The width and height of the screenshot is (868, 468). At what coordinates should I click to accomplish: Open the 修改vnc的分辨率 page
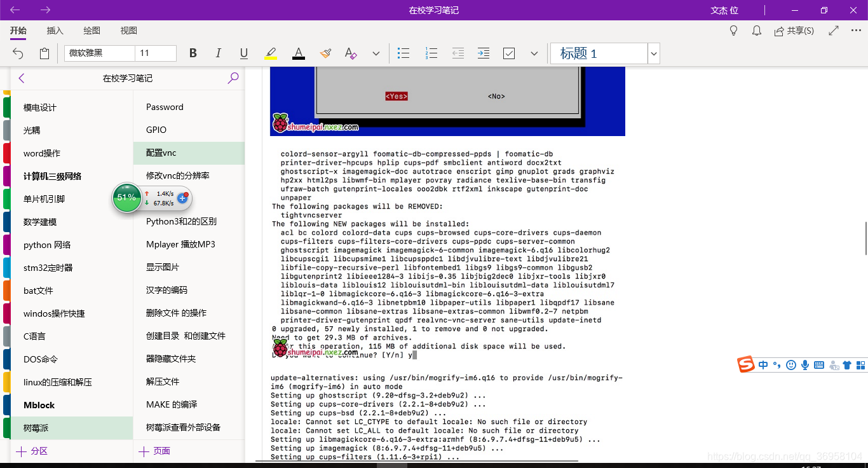(x=189, y=175)
